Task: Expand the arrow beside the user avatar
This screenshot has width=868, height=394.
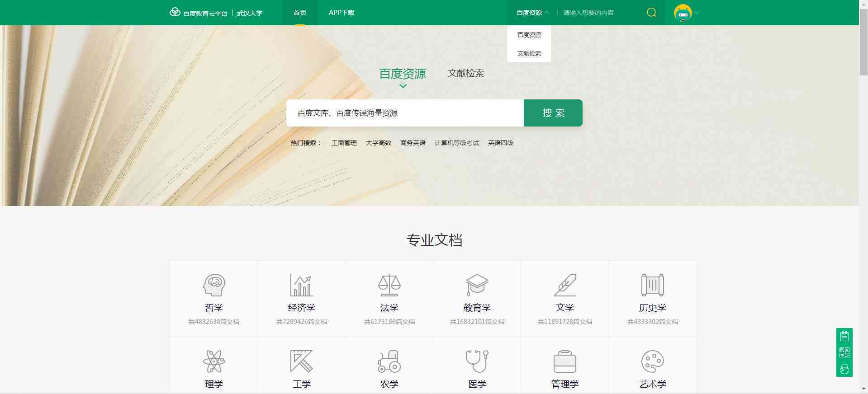Action: pos(697,13)
